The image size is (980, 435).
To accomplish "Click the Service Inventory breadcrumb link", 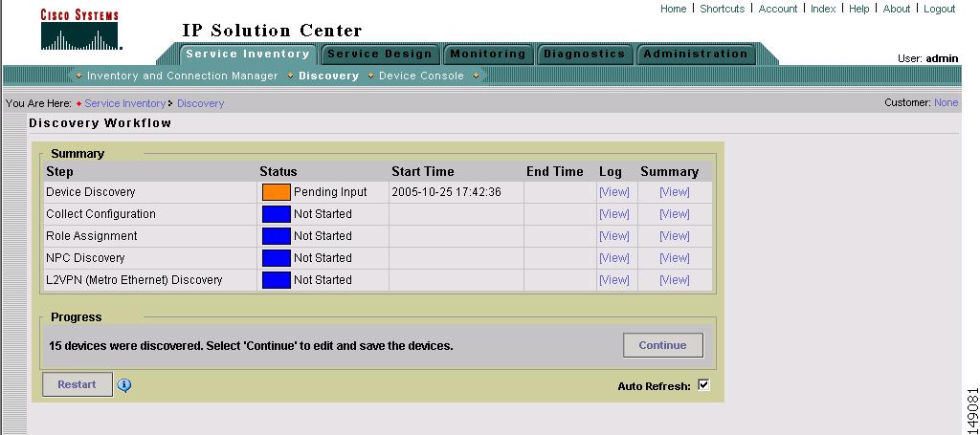I will [125, 103].
